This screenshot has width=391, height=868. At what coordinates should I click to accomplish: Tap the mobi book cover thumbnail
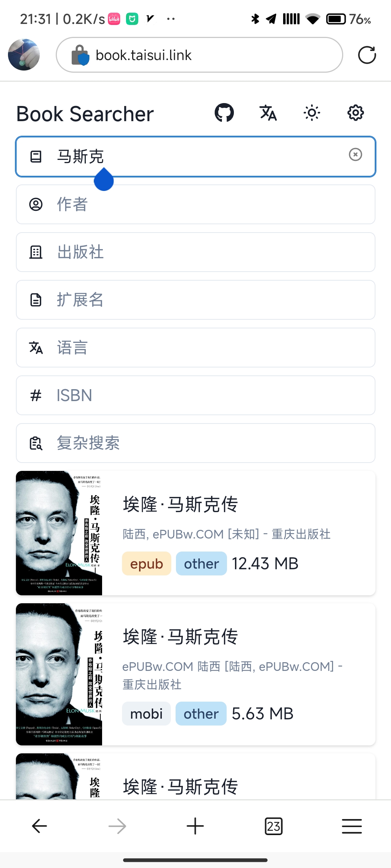pyautogui.click(x=59, y=674)
